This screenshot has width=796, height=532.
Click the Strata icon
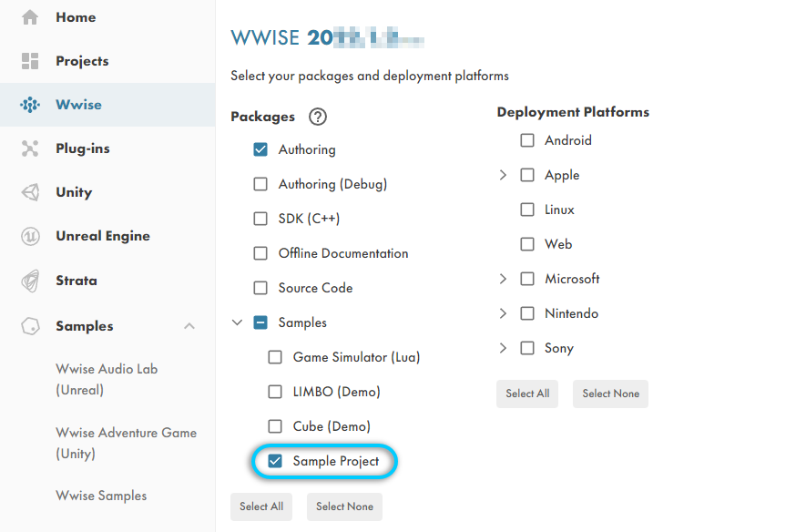click(x=30, y=281)
